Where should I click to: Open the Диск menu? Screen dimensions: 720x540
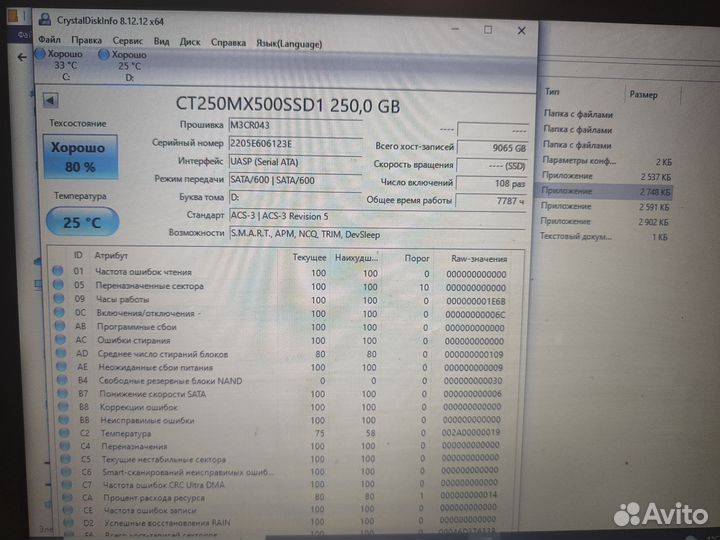[190, 42]
